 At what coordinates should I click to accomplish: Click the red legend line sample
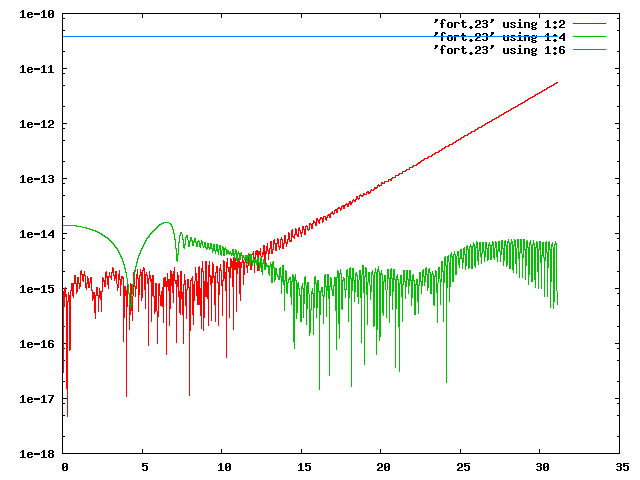[x=589, y=24]
